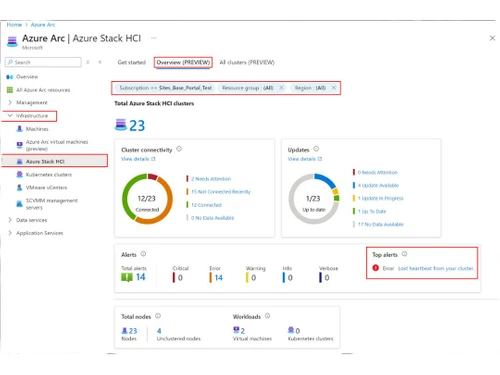
Task: Open the Overview sidebar icon
Action: tap(9, 77)
